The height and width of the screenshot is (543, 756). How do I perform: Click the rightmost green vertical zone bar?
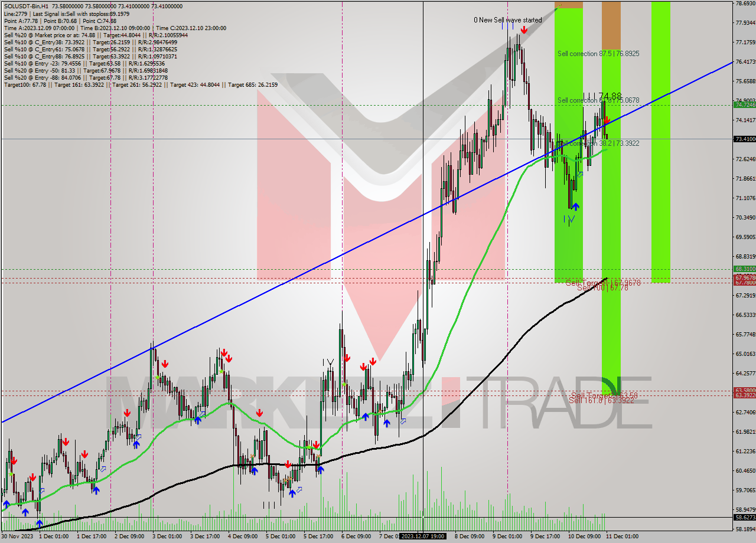tap(660, 142)
